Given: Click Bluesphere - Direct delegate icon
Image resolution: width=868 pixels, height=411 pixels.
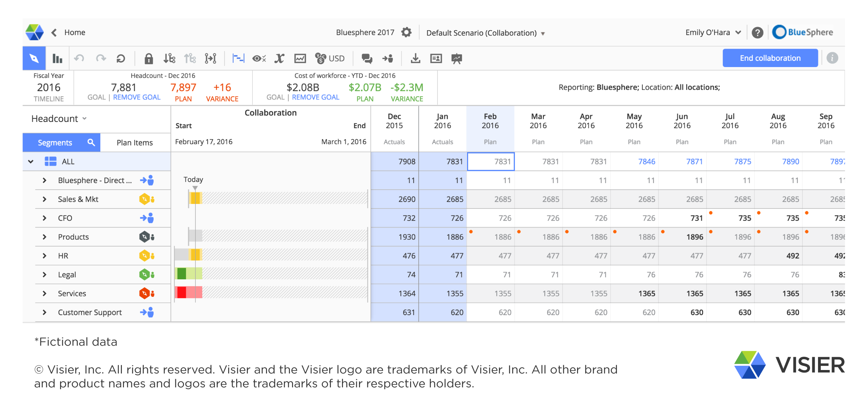Looking at the screenshot, I should (x=147, y=180).
